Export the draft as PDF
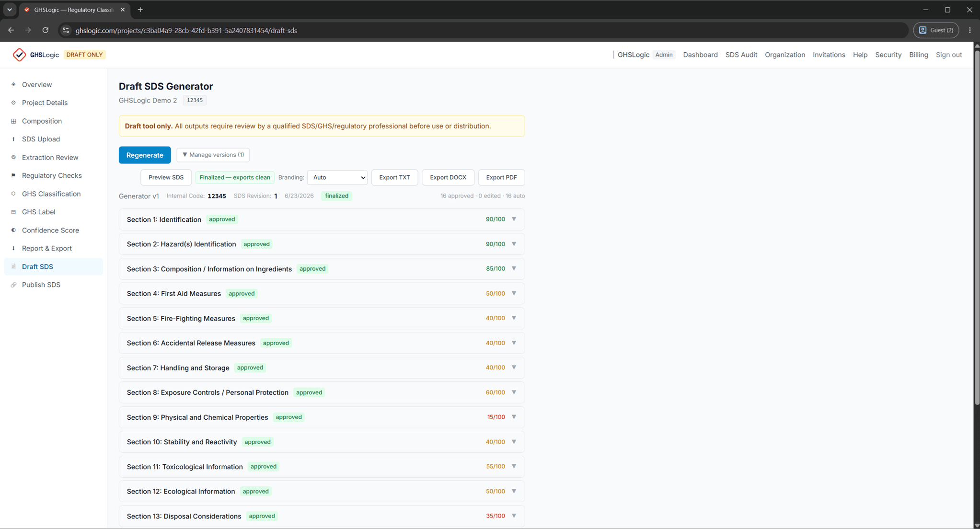980x529 pixels. pyautogui.click(x=501, y=177)
